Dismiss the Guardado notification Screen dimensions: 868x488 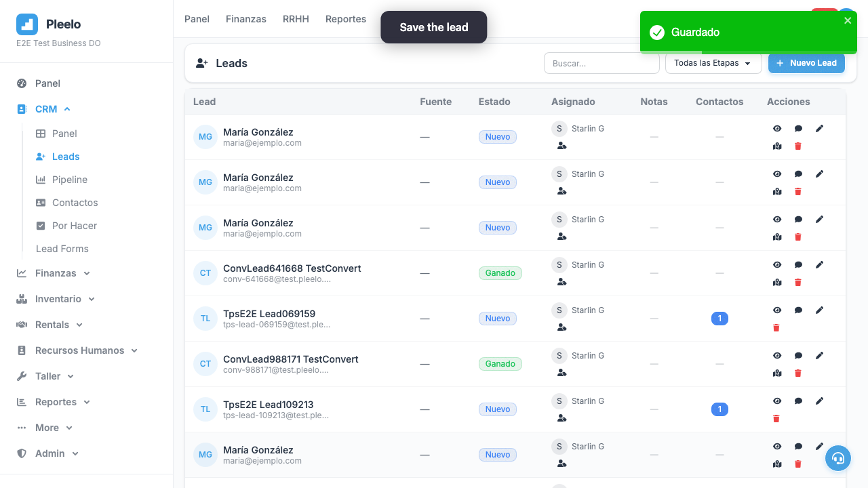click(x=848, y=20)
